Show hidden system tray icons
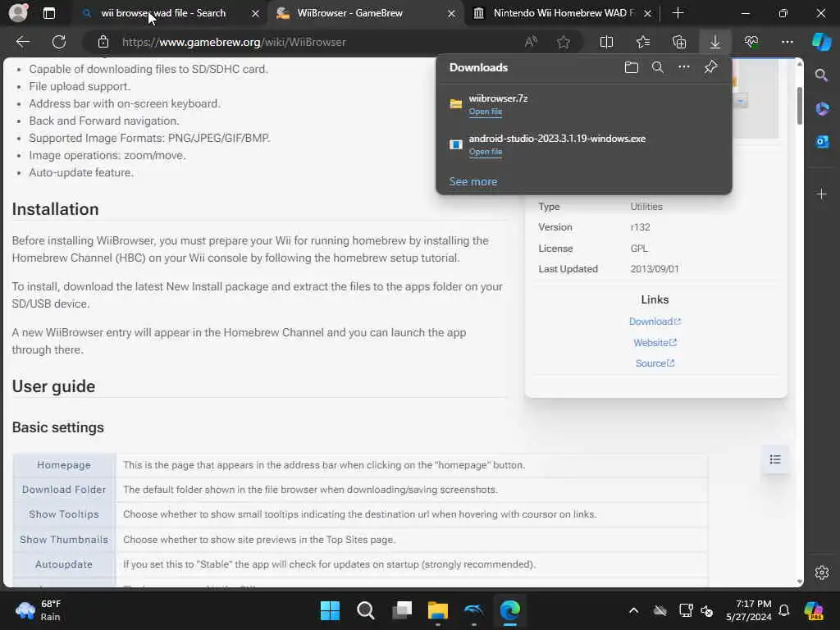Image resolution: width=840 pixels, height=630 pixels. tap(634, 610)
